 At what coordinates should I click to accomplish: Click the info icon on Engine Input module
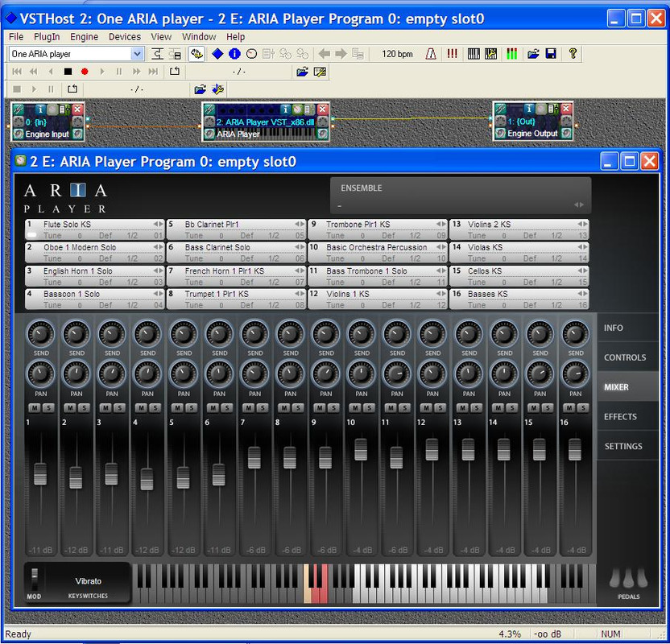[40, 109]
